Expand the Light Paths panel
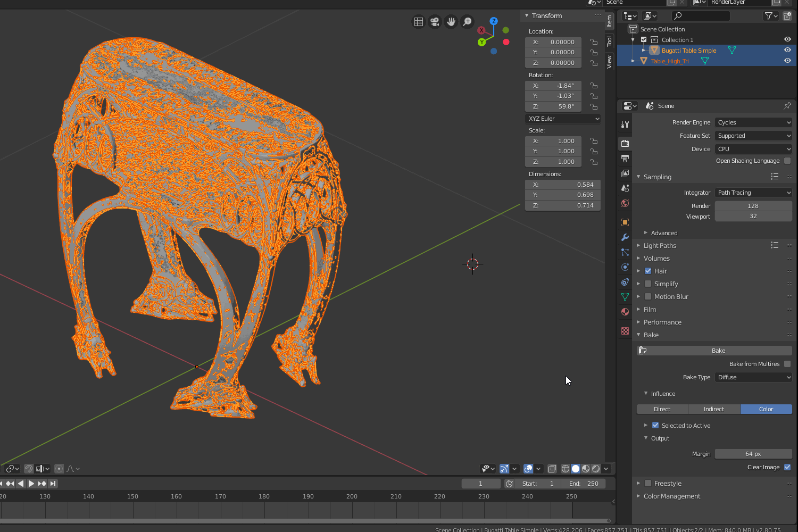798x532 pixels. [660, 246]
